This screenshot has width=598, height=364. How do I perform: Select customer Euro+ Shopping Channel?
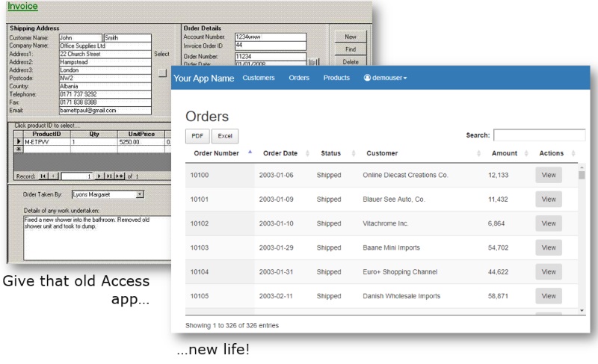click(400, 272)
